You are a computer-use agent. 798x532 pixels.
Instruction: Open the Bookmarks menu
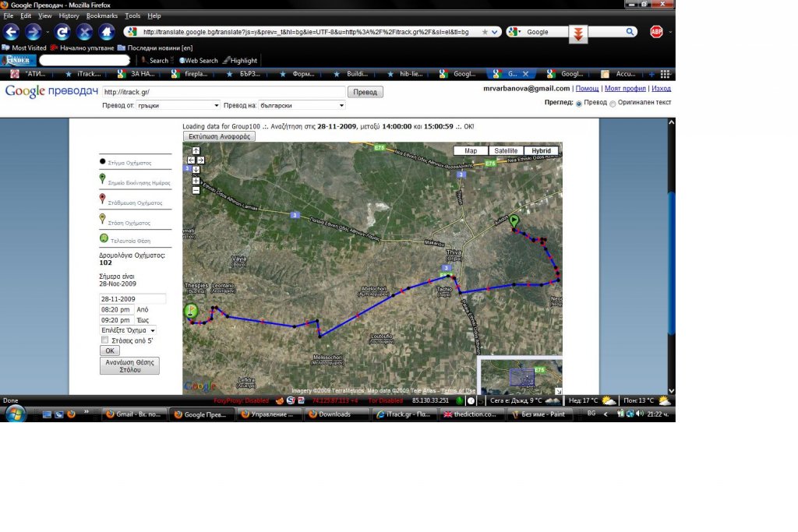point(102,16)
